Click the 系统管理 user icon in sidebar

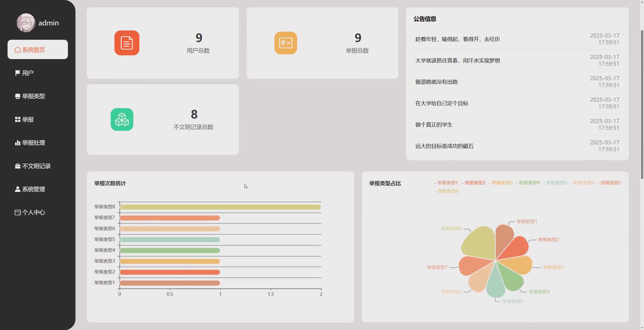[17, 189]
